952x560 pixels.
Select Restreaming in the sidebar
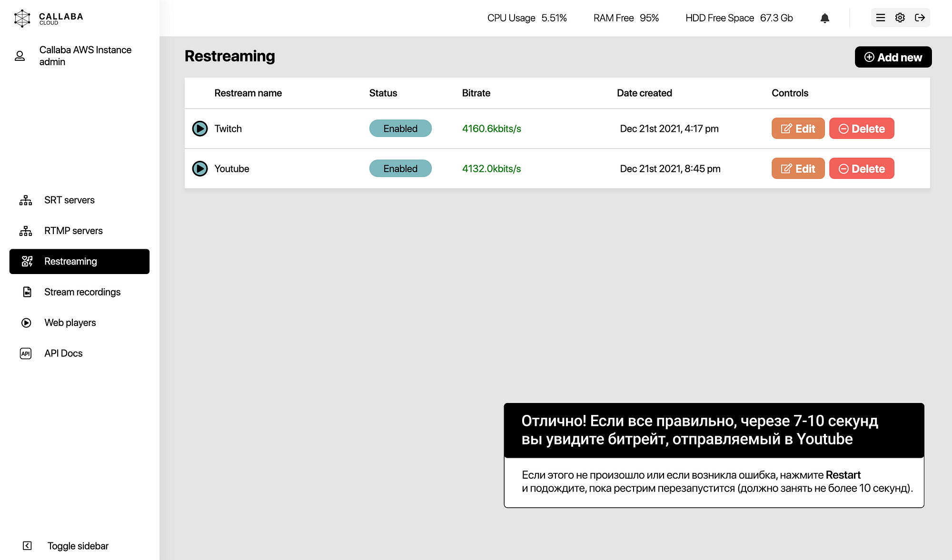pos(79,261)
